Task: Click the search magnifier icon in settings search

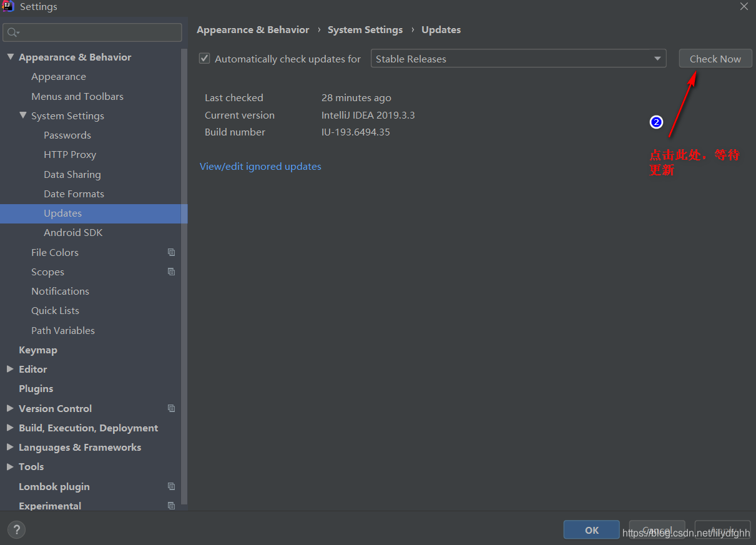Action: pos(13,32)
